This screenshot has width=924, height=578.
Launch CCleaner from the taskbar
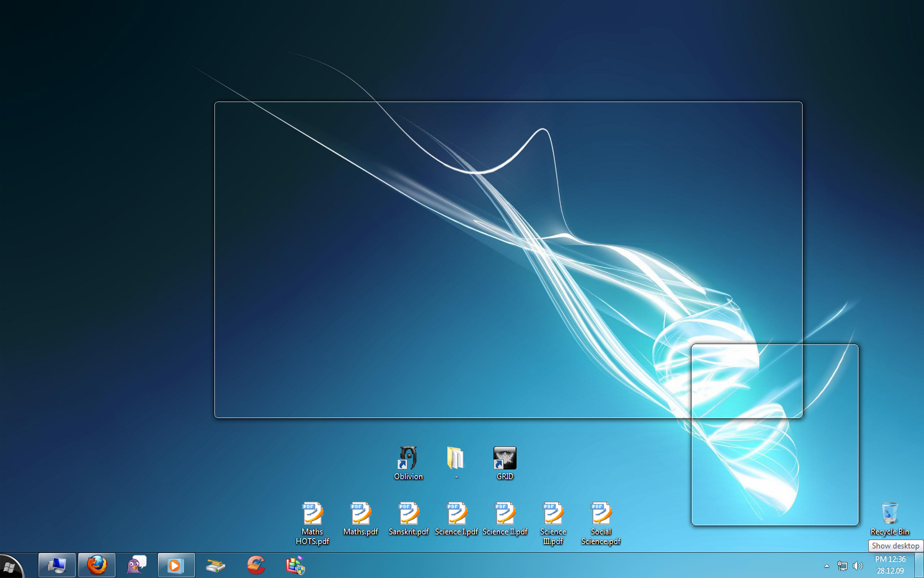(x=256, y=565)
